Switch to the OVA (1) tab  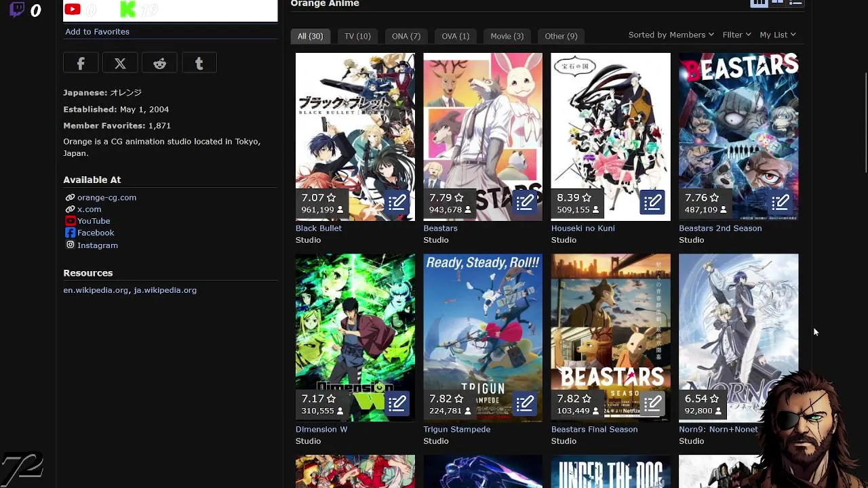tap(455, 36)
